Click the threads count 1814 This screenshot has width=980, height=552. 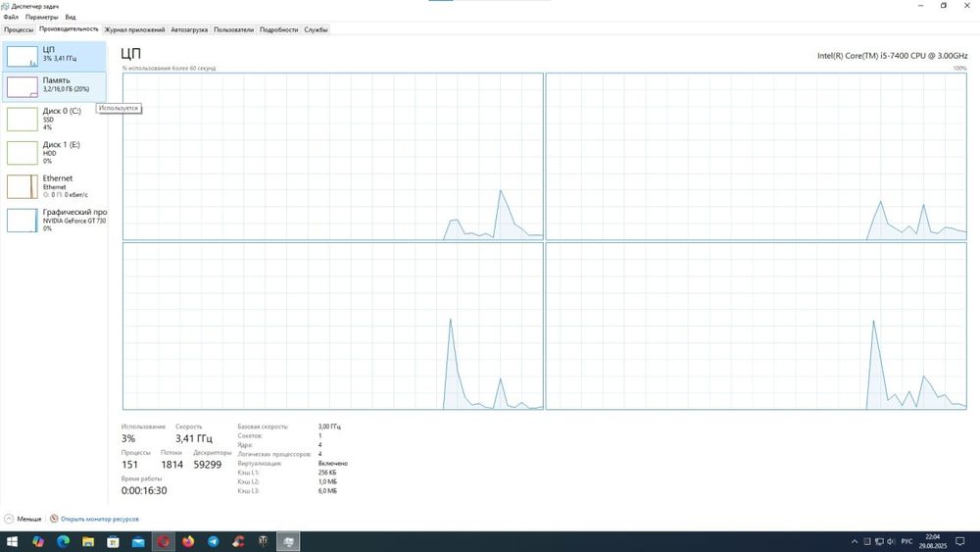coord(171,465)
